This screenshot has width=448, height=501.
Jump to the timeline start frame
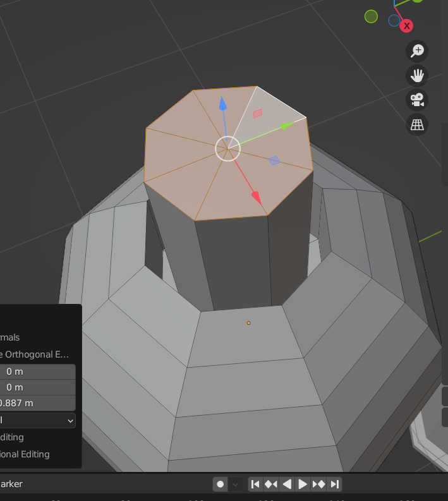tap(255, 484)
